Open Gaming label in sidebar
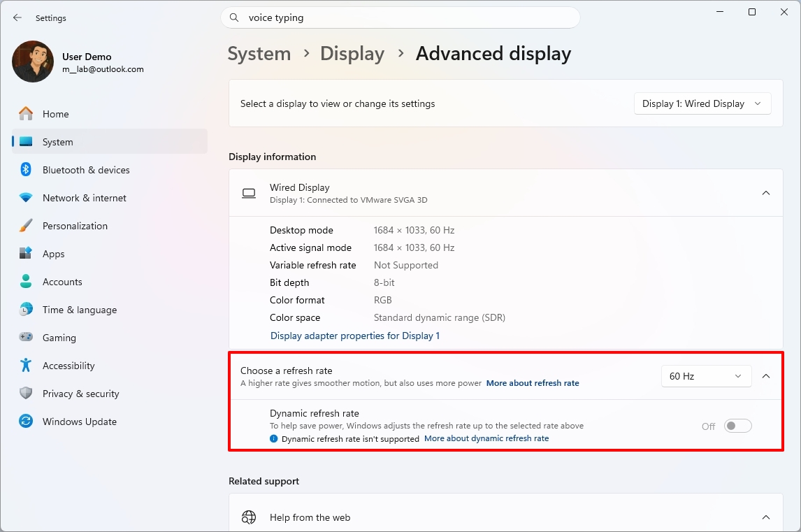This screenshot has width=801, height=532. [x=59, y=338]
